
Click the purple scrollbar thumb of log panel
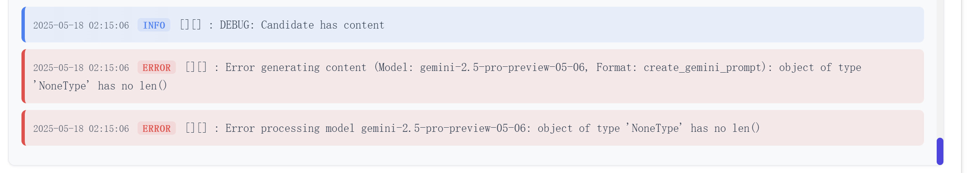940,151
